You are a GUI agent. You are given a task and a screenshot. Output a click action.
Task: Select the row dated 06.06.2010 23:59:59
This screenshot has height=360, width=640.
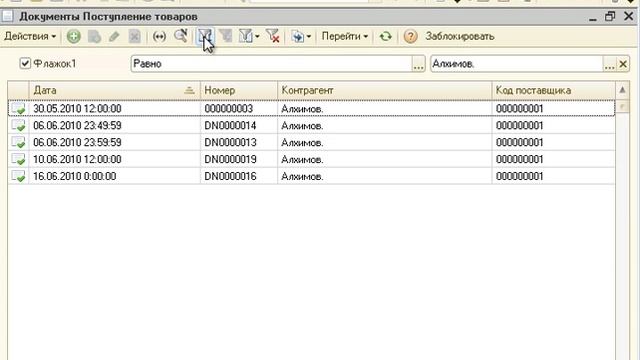click(311, 142)
